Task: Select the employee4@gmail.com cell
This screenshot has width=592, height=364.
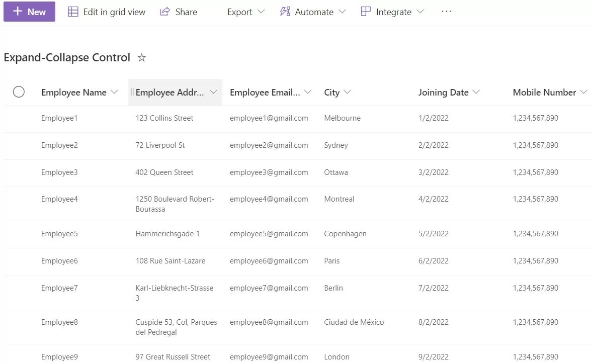Action: pyautogui.click(x=269, y=199)
